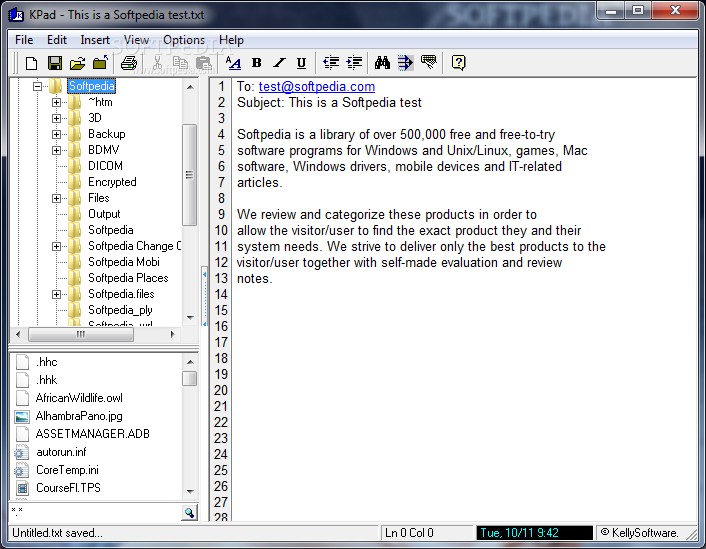Click the keyboard icon in the toolbar
The width and height of the screenshot is (706, 549).
[429, 62]
